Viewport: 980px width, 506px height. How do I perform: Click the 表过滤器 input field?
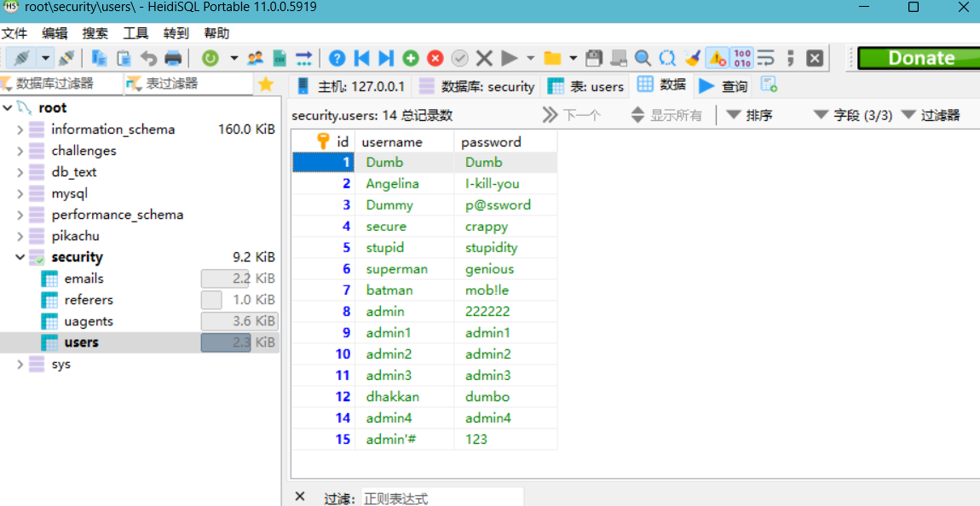[x=189, y=83]
